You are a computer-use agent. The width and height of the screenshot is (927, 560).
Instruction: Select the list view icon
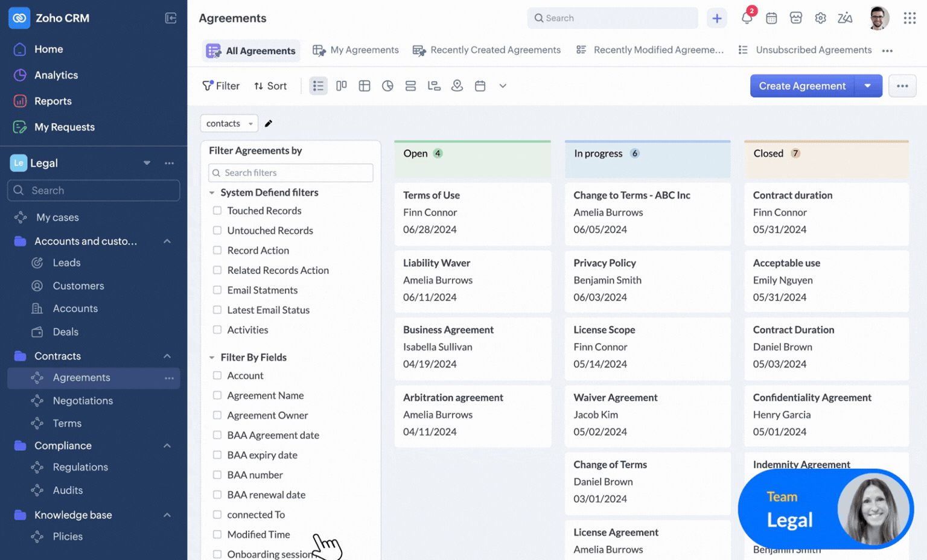pyautogui.click(x=318, y=86)
